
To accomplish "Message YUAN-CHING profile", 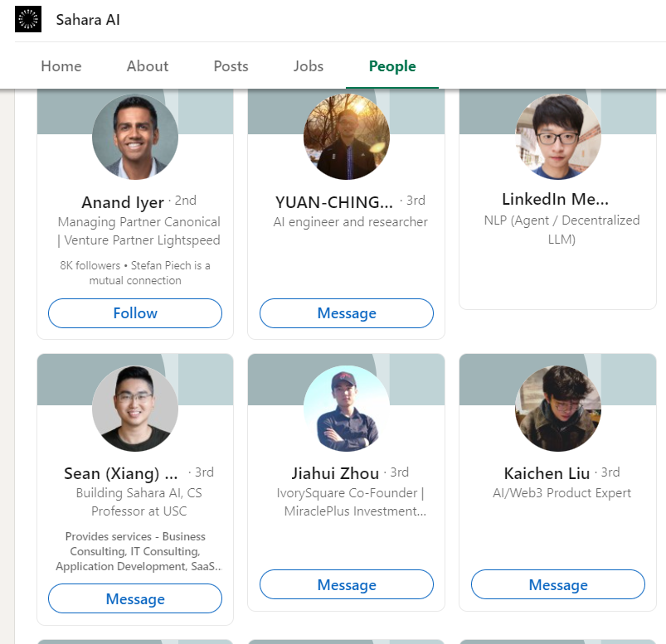I will [347, 313].
